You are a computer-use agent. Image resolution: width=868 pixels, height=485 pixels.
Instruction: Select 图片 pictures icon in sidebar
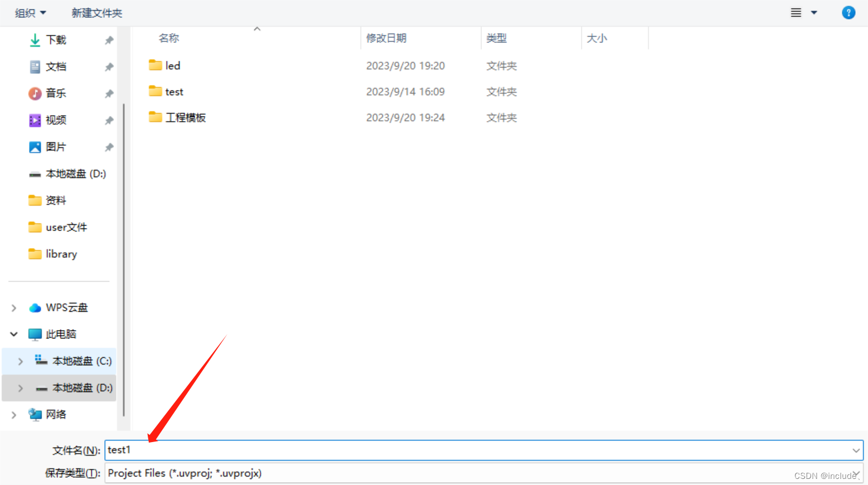tap(35, 147)
